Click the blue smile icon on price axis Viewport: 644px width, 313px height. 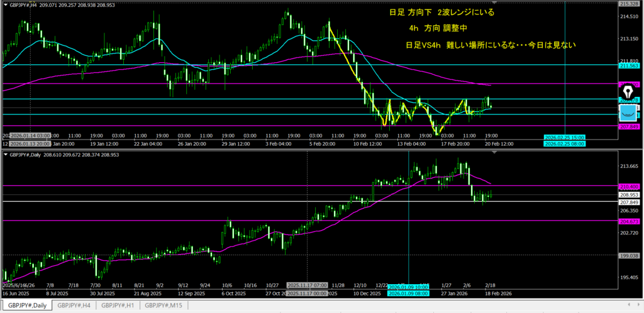click(628, 113)
